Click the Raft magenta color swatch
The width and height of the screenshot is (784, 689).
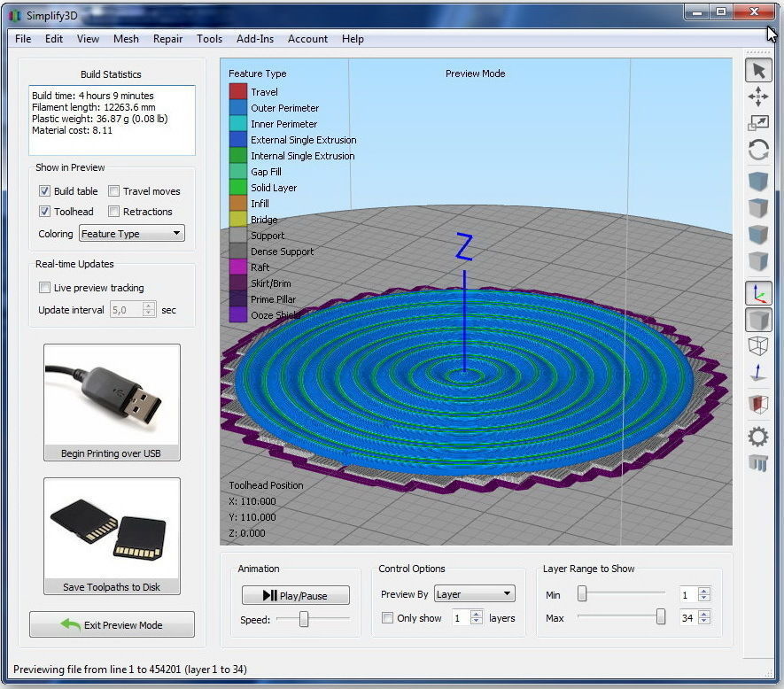238,267
